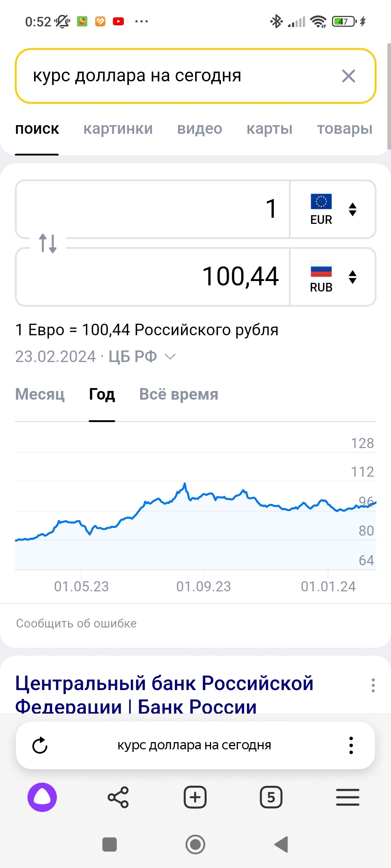Viewport: 391px width, 868px height.
Task: Expand the EUR currency selector
Action: [332, 209]
